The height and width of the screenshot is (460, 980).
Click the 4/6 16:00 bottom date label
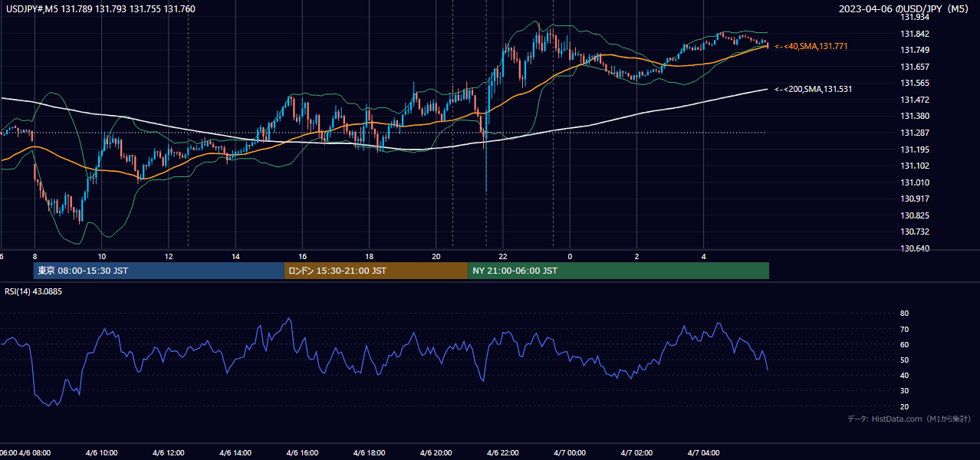[x=303, y=453]
